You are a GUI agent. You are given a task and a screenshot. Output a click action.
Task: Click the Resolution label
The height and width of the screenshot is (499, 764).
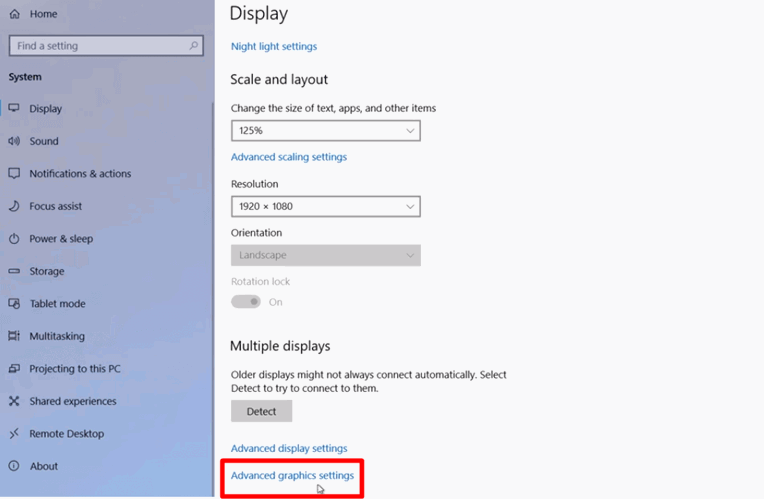coord(255,184)
